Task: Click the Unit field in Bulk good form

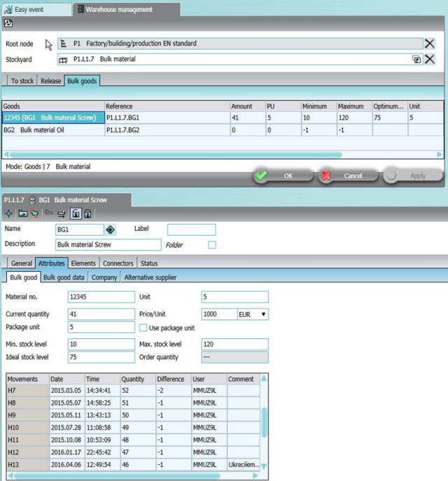Action: pyautogui.click(x=235, y=297)
